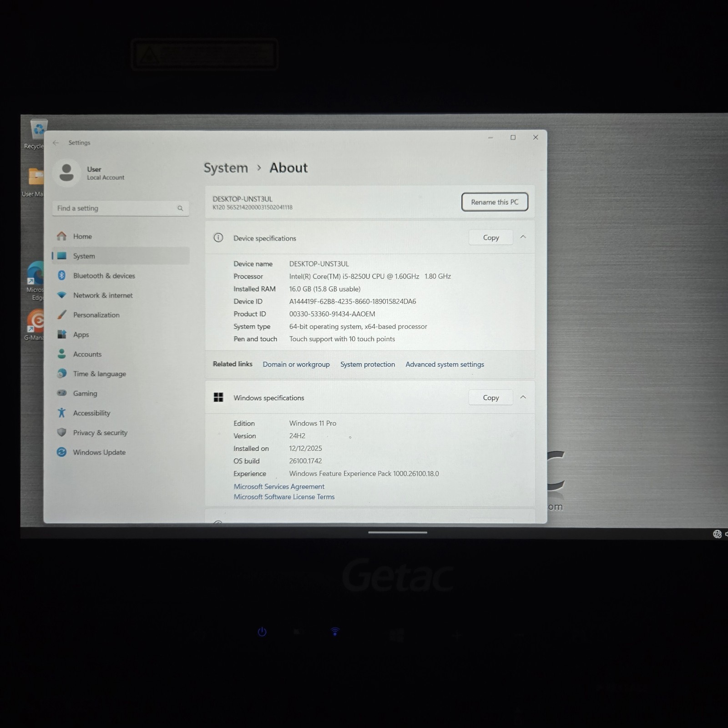Click the Edition value Windows 11 Pro
This screenshot has width=728, height=728.
313,423
